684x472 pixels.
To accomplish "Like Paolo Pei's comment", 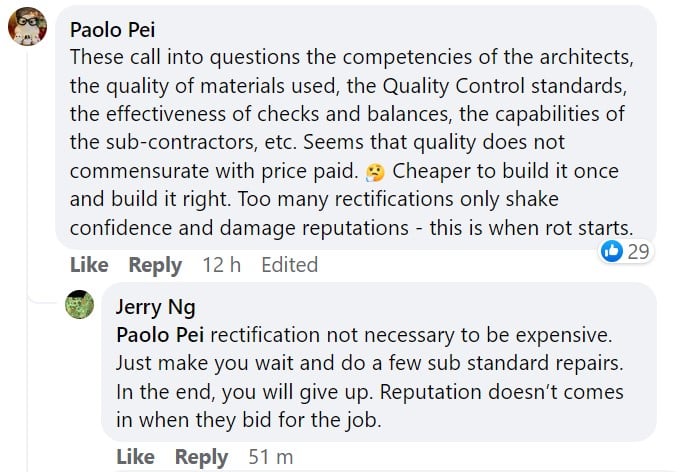I will [x=89, y=265].
